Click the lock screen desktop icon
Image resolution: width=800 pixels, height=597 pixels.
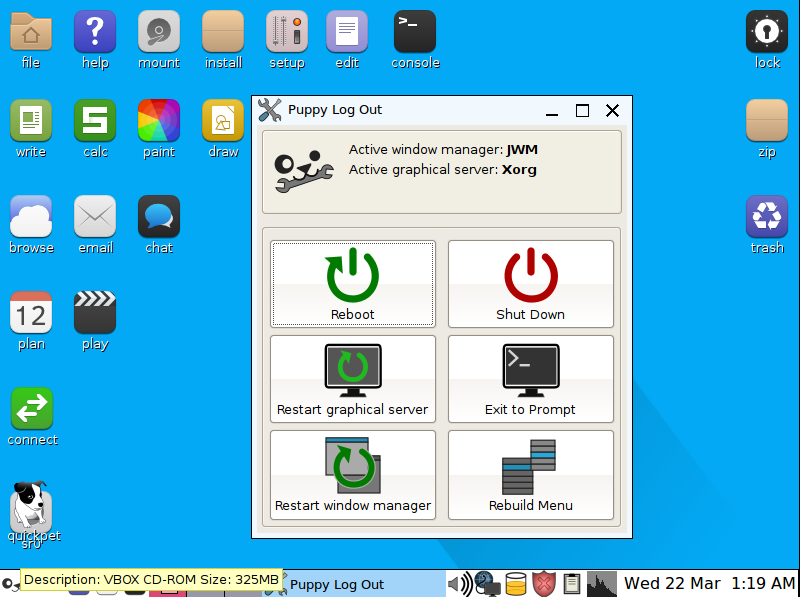pyautogui.click(x=767, y=32)
